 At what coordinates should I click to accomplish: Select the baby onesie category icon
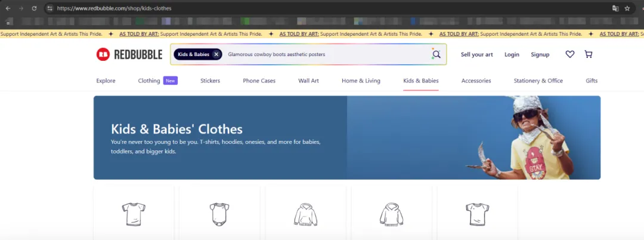coord(219,214)
